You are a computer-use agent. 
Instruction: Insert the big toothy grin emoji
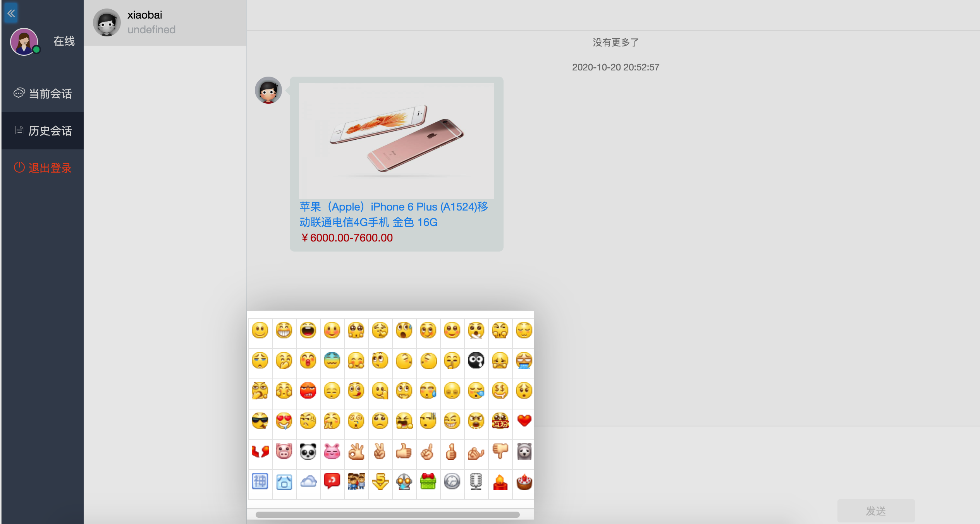[x=284, y=330]
